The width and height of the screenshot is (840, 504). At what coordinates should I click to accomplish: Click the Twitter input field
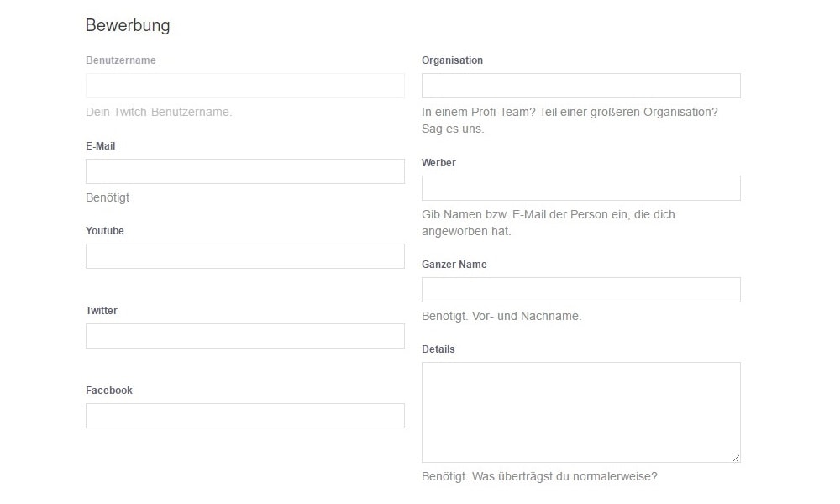(x=244, y=335)
